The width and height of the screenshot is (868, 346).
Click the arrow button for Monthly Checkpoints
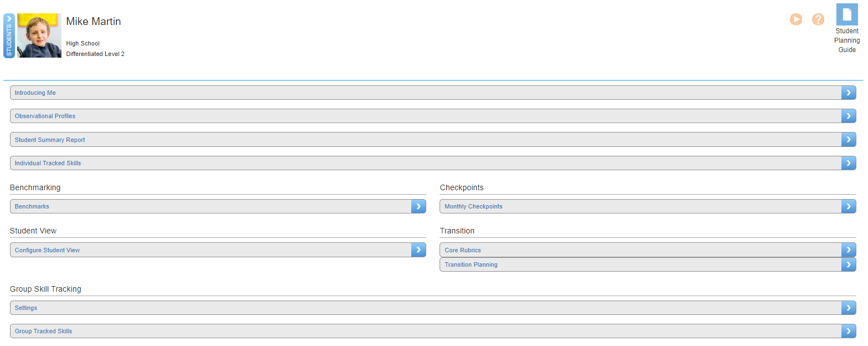(x=849, y=206)
